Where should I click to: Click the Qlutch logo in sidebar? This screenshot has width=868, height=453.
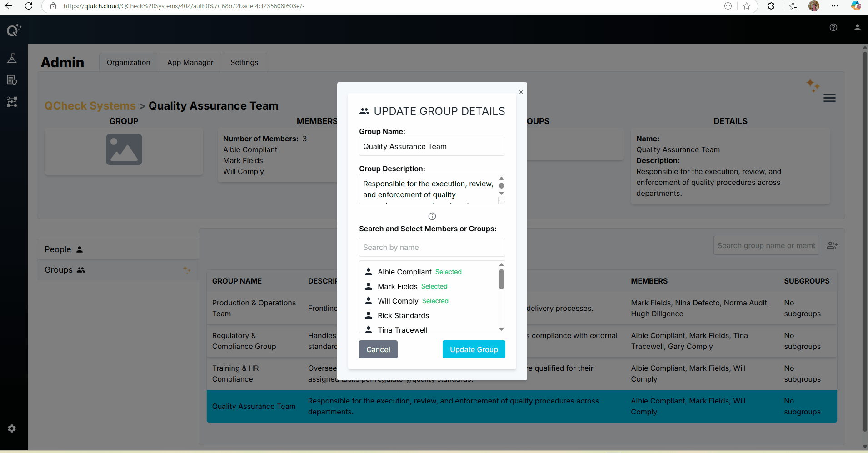pyautogui.click(x=13, y=30)
